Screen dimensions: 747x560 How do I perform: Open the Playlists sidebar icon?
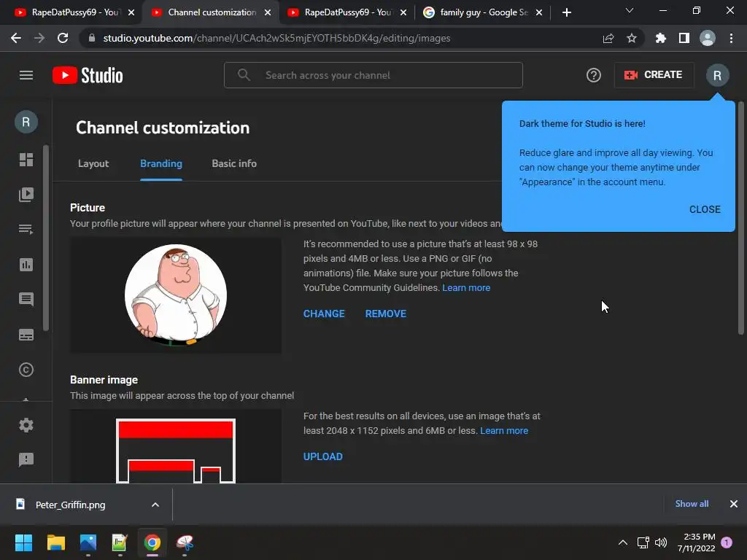pos(26,230)
